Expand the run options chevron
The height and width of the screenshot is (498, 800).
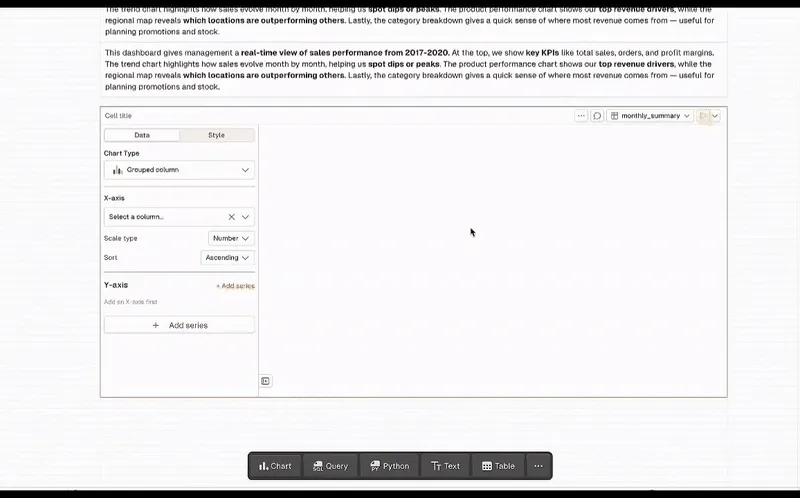tap(715, 116)
